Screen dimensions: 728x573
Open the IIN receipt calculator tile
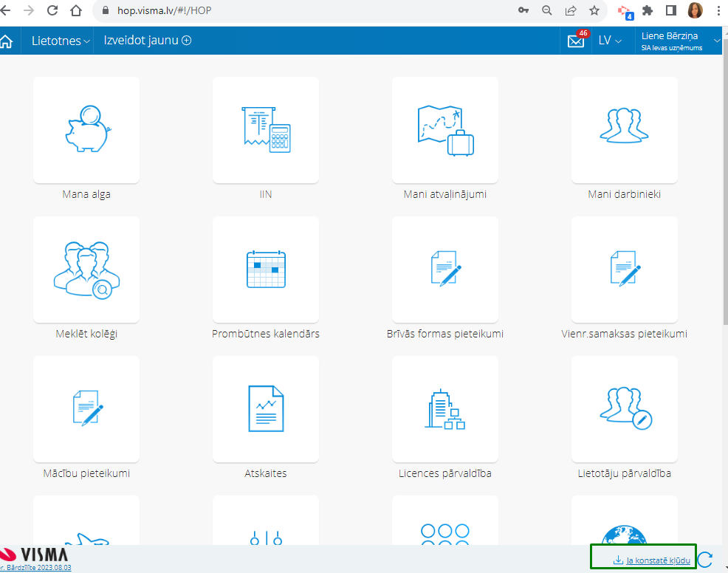[266, 130]
